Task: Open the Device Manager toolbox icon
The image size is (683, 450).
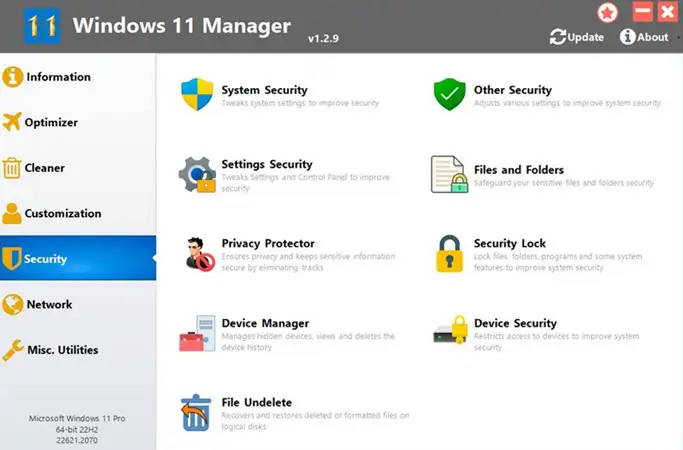Action: [x=197, y=333]
